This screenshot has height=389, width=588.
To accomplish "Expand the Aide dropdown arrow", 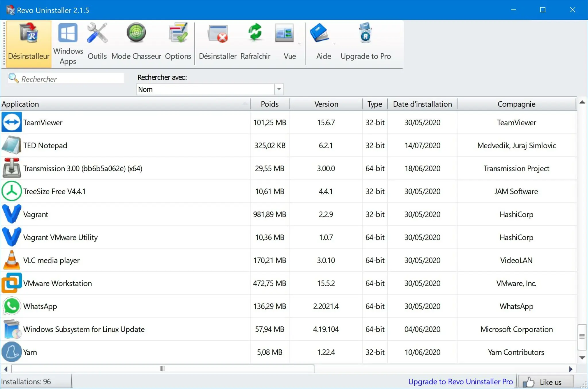I will (x=334, y=44).
